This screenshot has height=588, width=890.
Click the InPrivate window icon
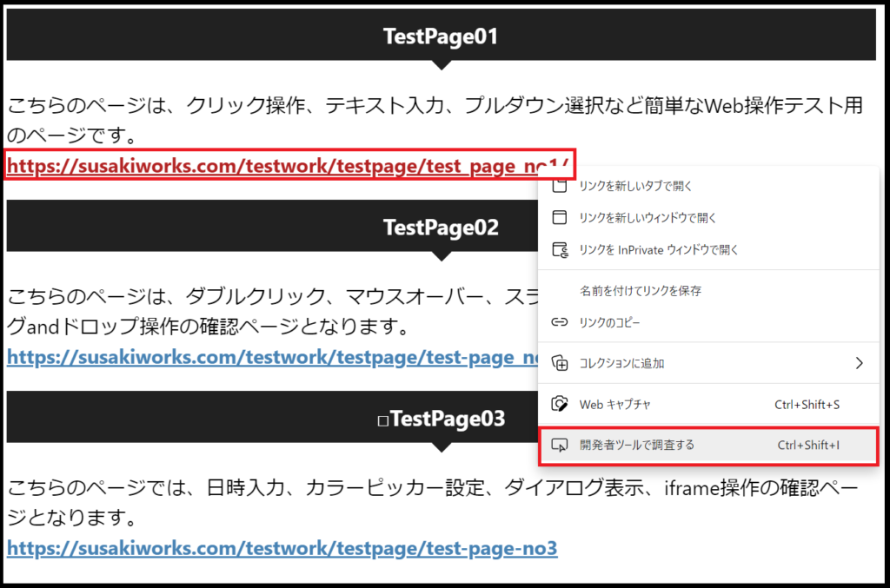pos(561,249)
